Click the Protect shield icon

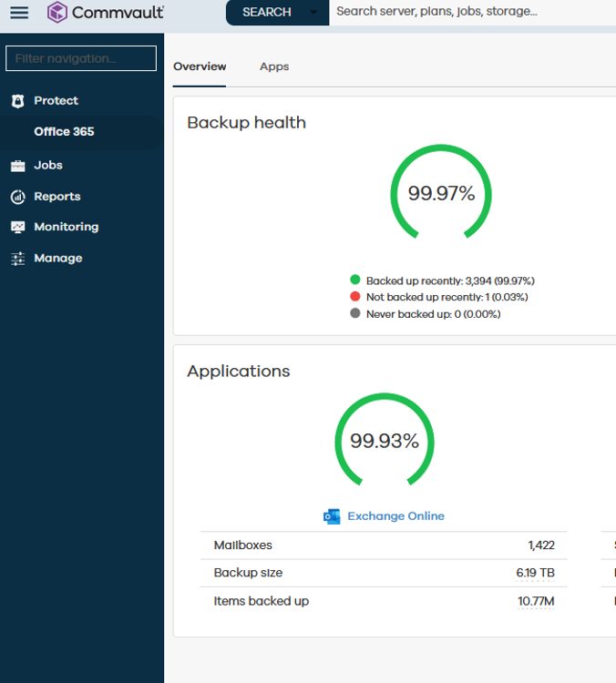18,101
